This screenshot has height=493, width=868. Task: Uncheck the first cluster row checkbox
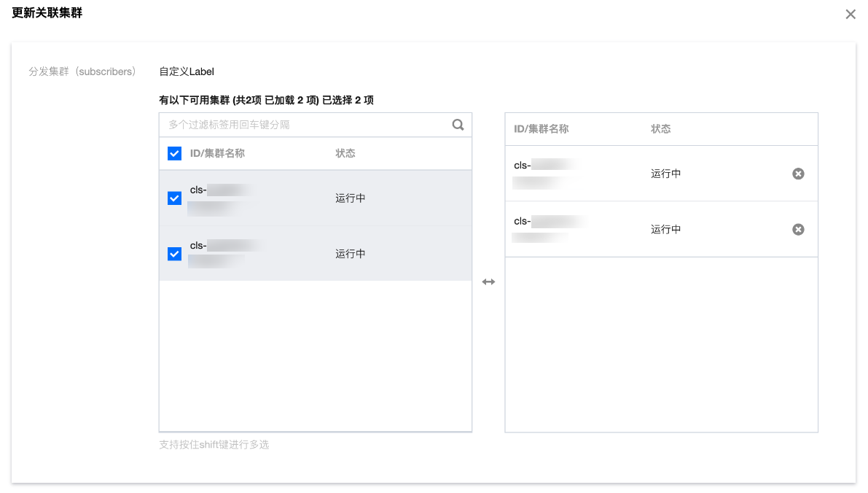[x=174, y=198]
